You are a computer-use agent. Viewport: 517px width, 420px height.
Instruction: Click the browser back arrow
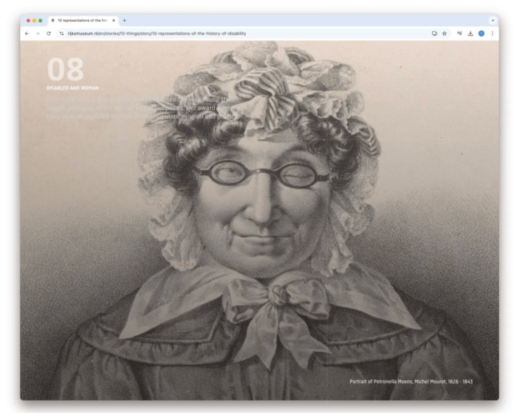click(27, 33)
